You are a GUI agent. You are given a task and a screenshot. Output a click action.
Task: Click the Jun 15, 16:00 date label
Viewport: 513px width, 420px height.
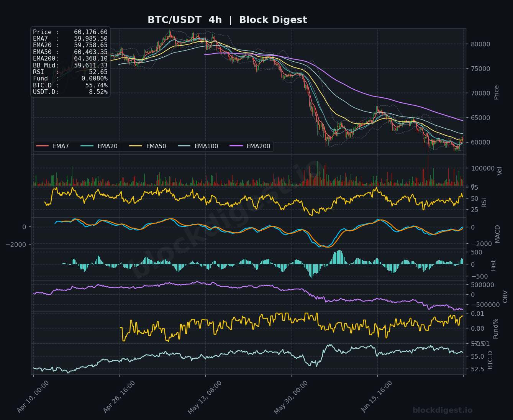(x=377, y=396)
